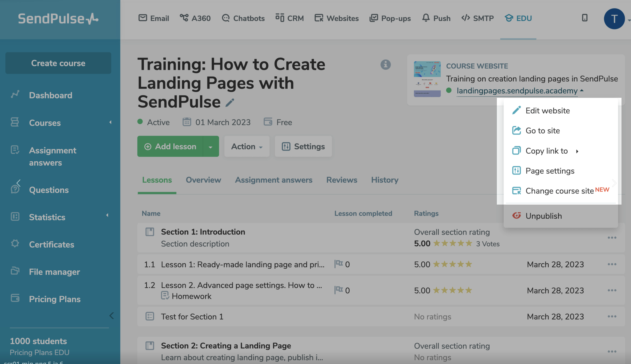Click Section 1: Introduction title

point(203,232)
